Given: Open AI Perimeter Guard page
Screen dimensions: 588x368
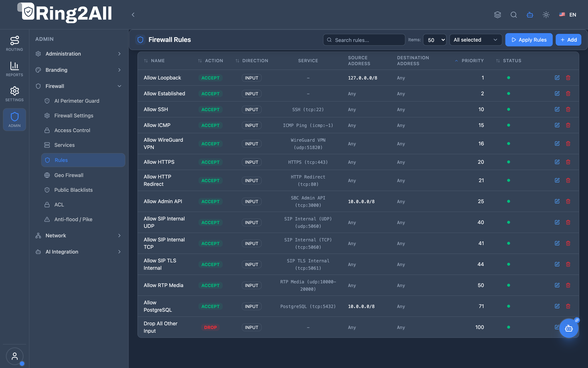Looking at the screenshot, I should tap(83, 101).
